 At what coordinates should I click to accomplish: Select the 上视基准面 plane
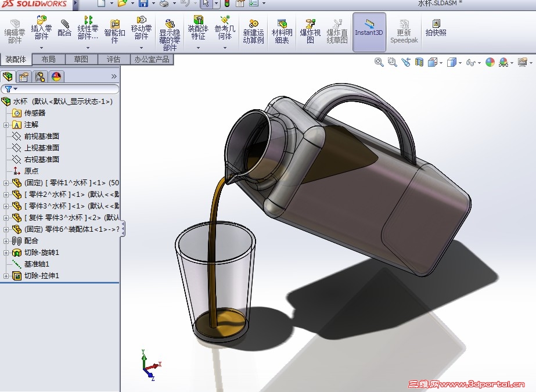(35, 148)
